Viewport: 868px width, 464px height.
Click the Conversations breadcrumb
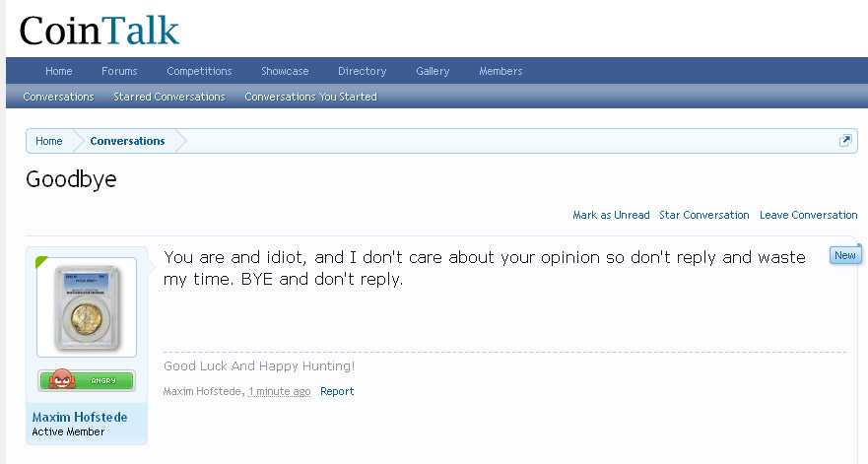[x=127, y=141]
